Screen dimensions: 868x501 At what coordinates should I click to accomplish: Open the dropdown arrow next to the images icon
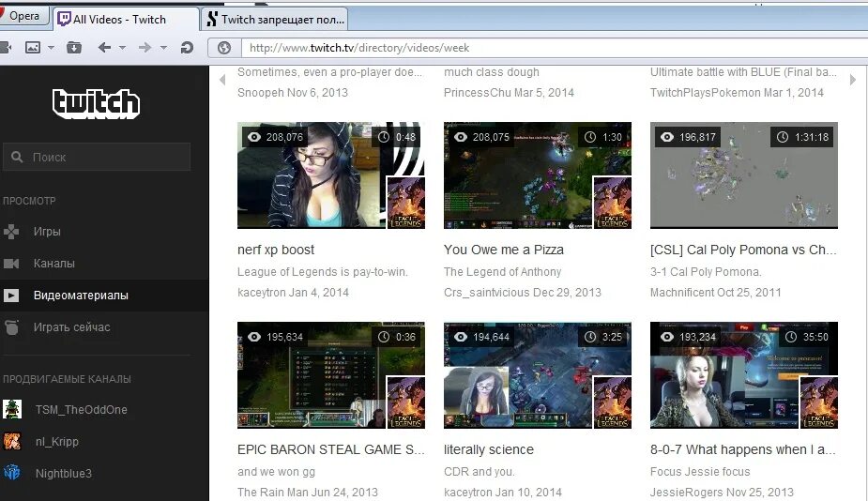(x=51, y=48)
